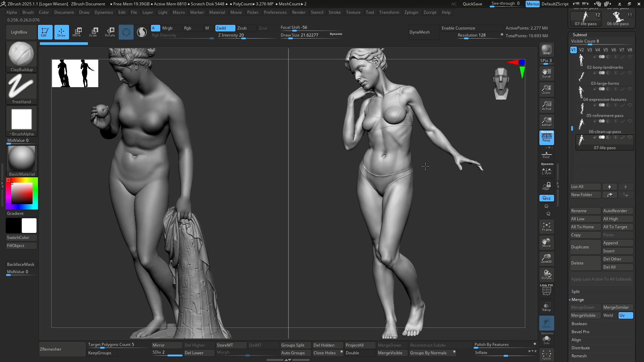Screen dimensions: 644x362
Task: Disable the Persp perspective toggle
Action: point(546,138)
